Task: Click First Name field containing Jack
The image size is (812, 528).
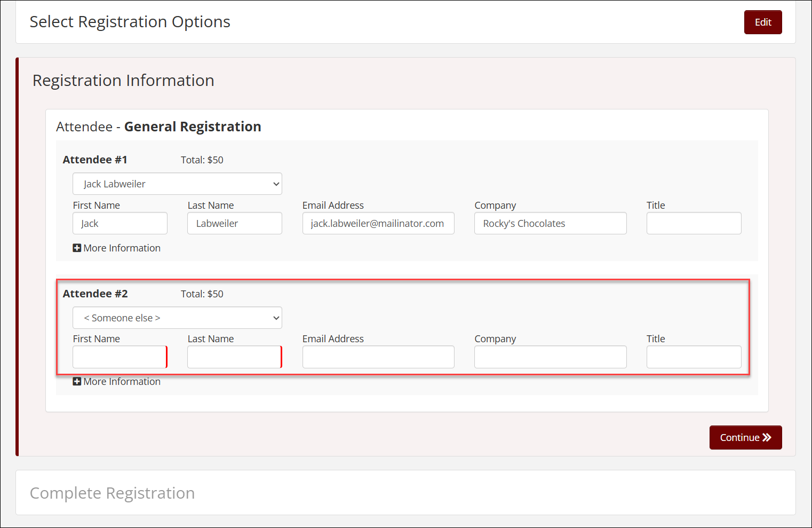Action: [x=120, y=223]
